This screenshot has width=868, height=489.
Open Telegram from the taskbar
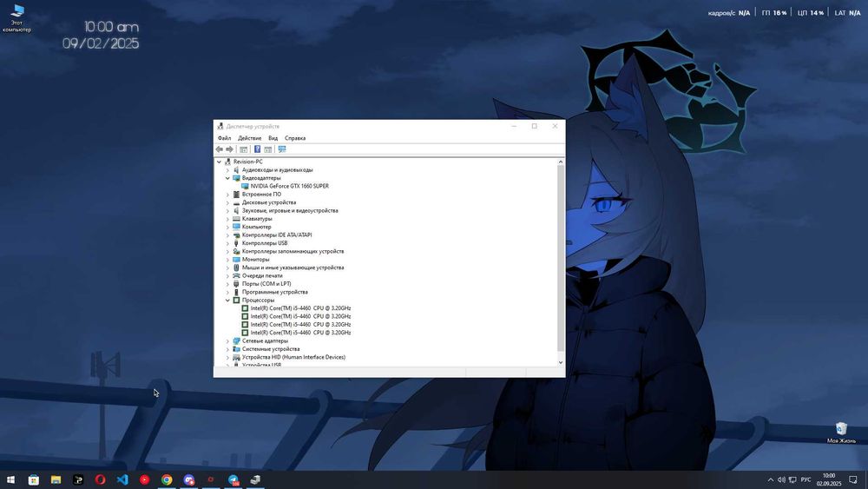click(233, 479)
